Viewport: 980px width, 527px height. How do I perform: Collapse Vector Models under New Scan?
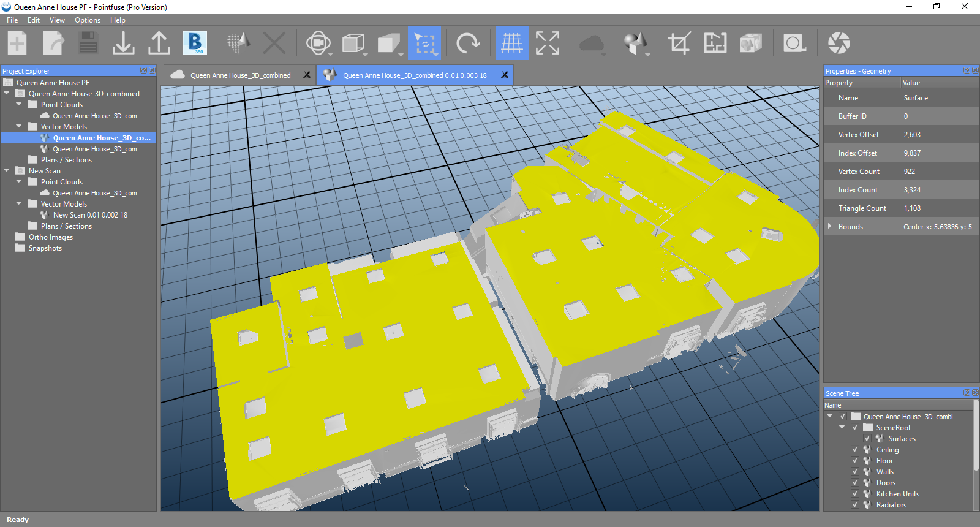click(19, 204)
